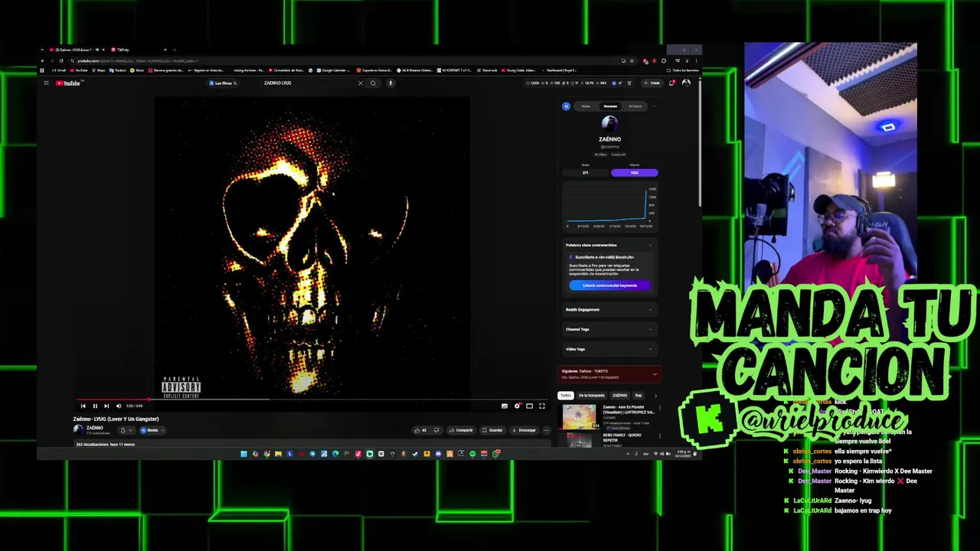980x551 pixels.
Task: Open Windows Start button on taskbar
Action: (x=243, y=454)
